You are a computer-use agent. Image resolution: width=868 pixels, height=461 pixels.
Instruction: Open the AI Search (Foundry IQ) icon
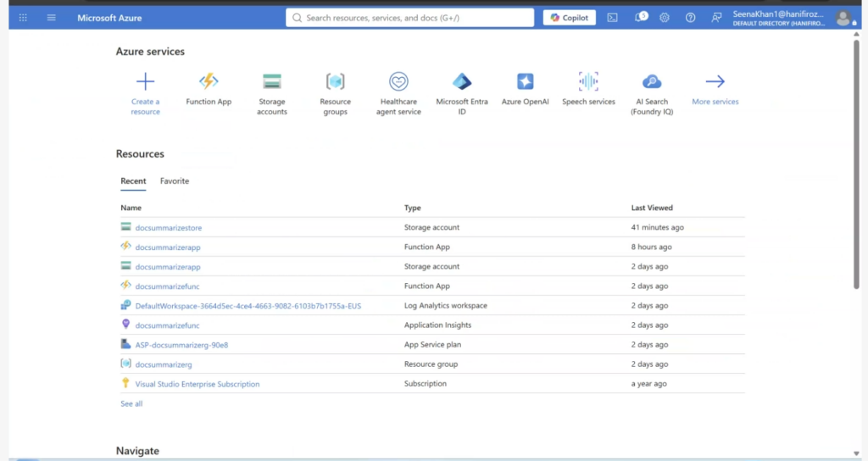[x=652, y=81]
